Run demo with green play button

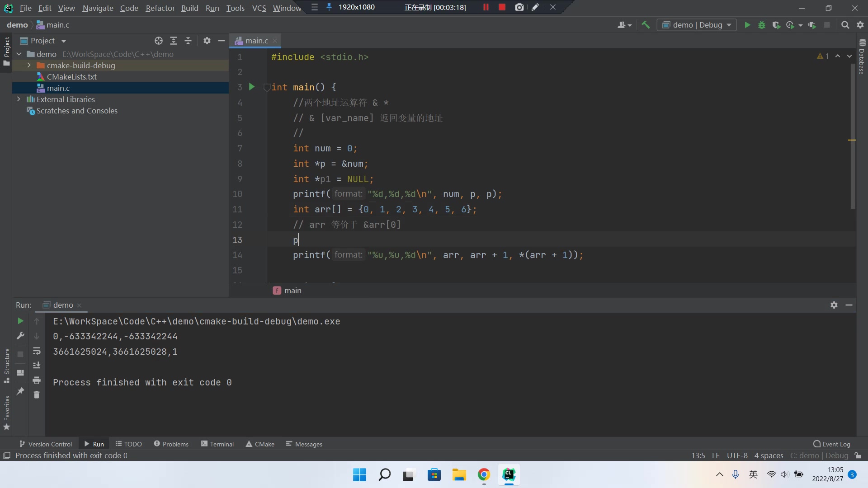click(747, 25)
